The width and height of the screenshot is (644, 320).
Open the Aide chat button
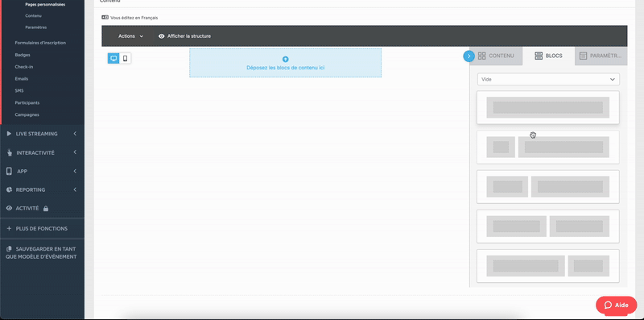click(616, 305)
